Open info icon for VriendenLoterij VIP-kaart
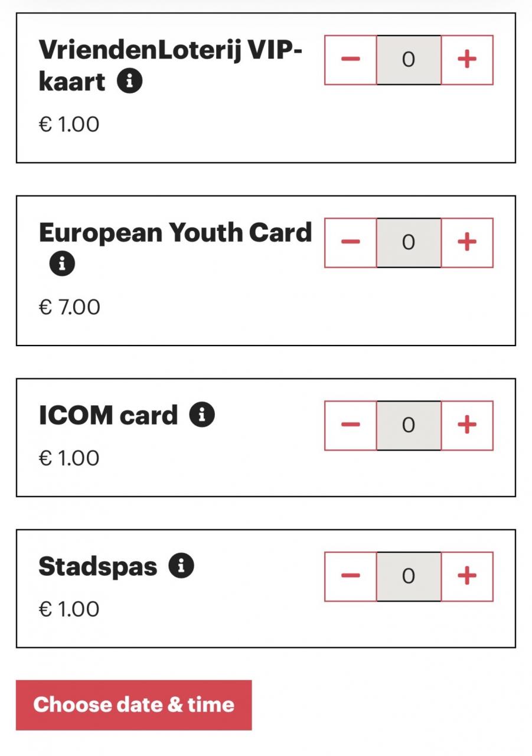Image resolution: width=532 pixels, height=756 pixels. (x=129, y=82)
